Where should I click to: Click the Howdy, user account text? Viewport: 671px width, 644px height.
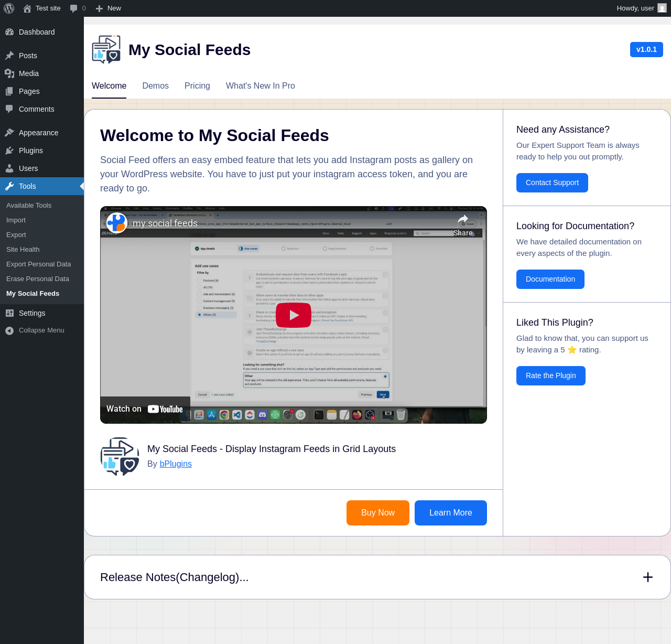point(635,8)
